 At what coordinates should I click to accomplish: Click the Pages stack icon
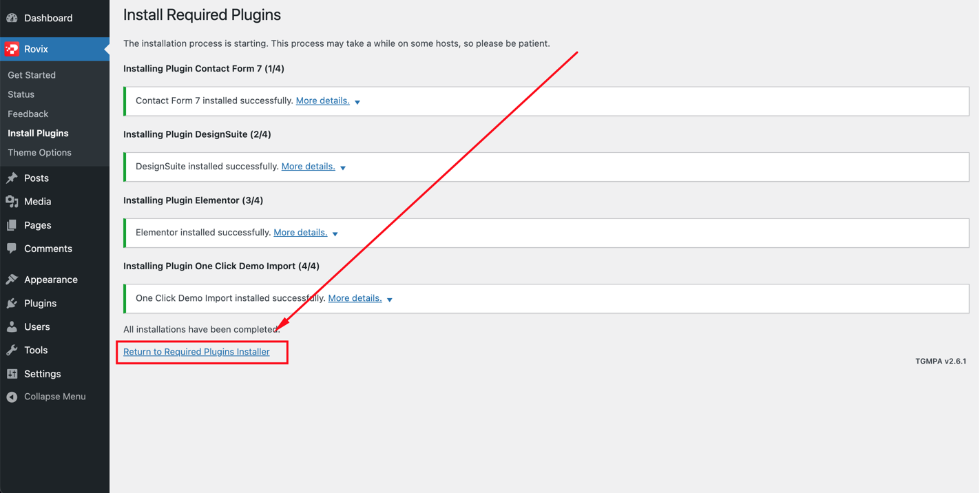coord(12,225)
